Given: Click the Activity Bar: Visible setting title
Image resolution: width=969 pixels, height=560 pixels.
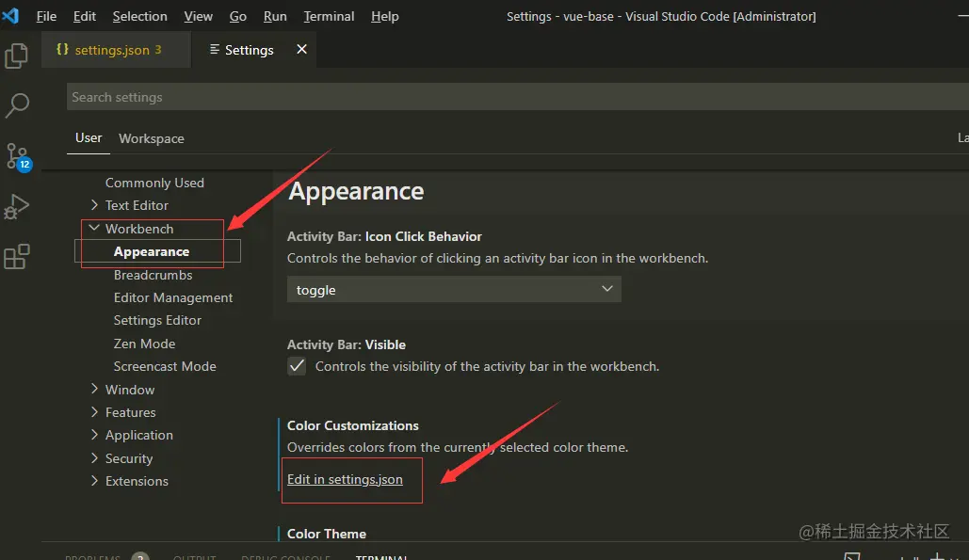Looking at the screenshot, I should click(x=347, y=344).
